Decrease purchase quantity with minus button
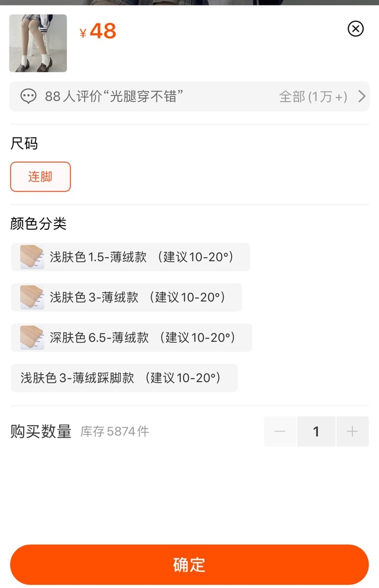379x588 pixels. point(280,432)
